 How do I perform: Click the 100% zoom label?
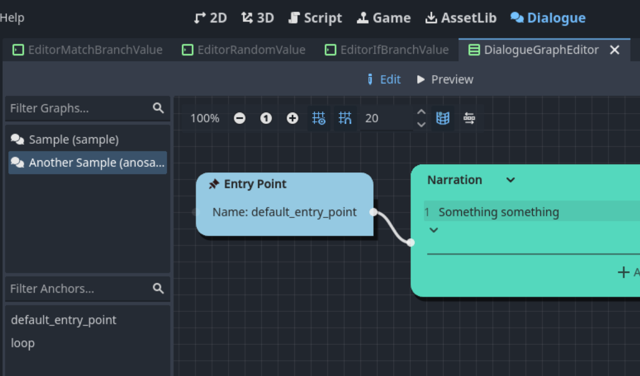pos(205,118)
